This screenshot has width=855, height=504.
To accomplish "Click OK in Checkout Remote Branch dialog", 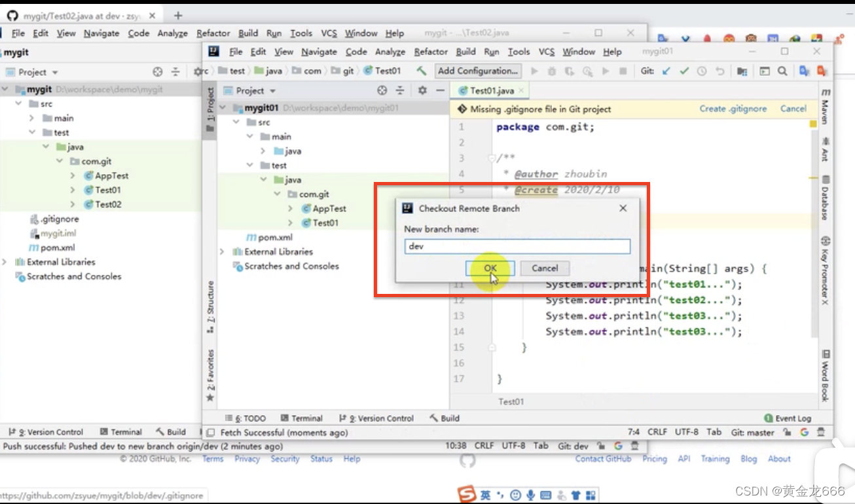I will (x=490, y=268).
